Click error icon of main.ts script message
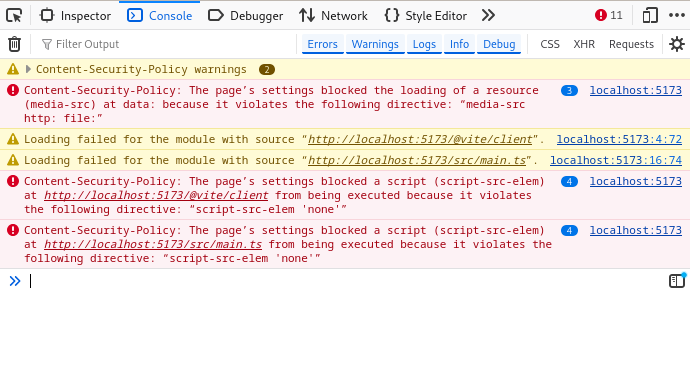This screenshot has width=690, height=366. [13, 230]
